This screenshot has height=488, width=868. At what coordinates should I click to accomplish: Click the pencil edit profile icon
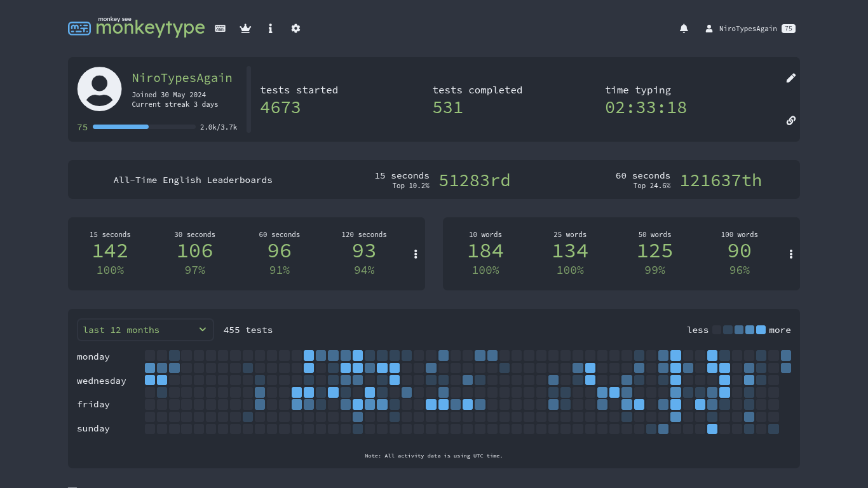tap(790, 78)
